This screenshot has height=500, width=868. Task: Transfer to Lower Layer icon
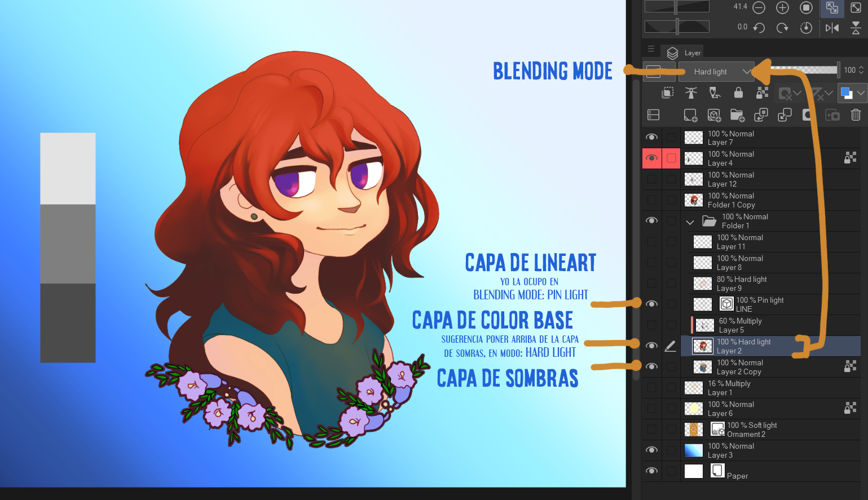(x=761, y=115)
